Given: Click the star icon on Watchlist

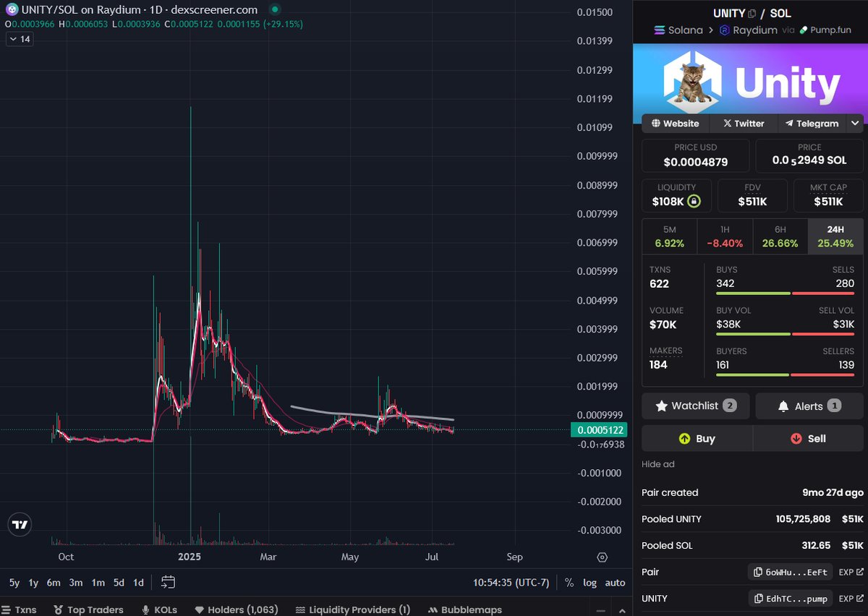Looking at the screenshot, I should (x=661, y=406).
